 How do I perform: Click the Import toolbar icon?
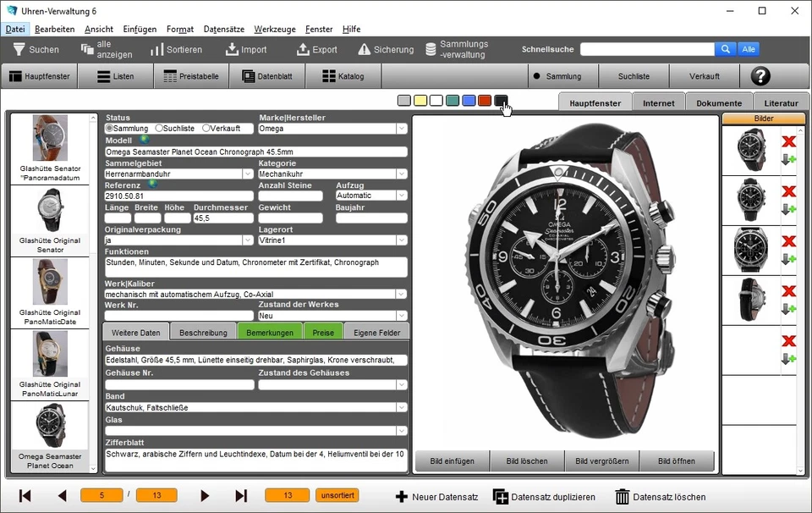[x=230, y=50]
